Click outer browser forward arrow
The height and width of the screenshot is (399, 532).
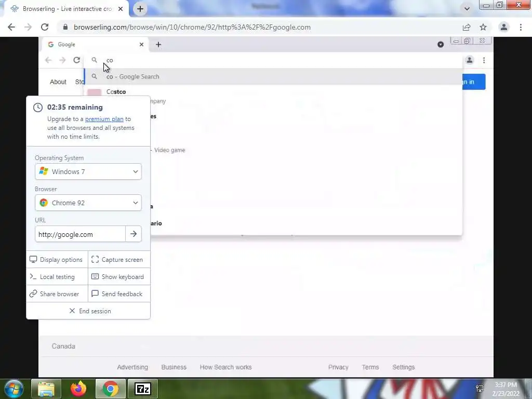[28, 27]
